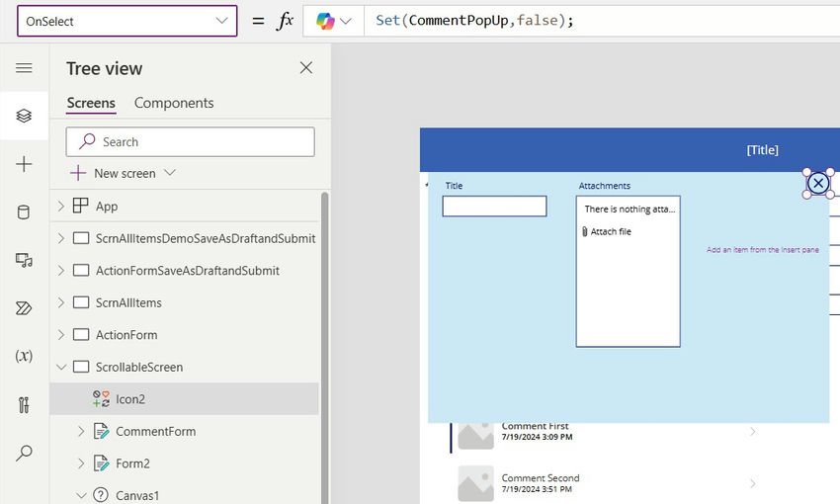This screenshot has width=840, height=504.
Task: Open the New screen dropdown chevron
Action: pyautogui.click(x=170, y=173)
